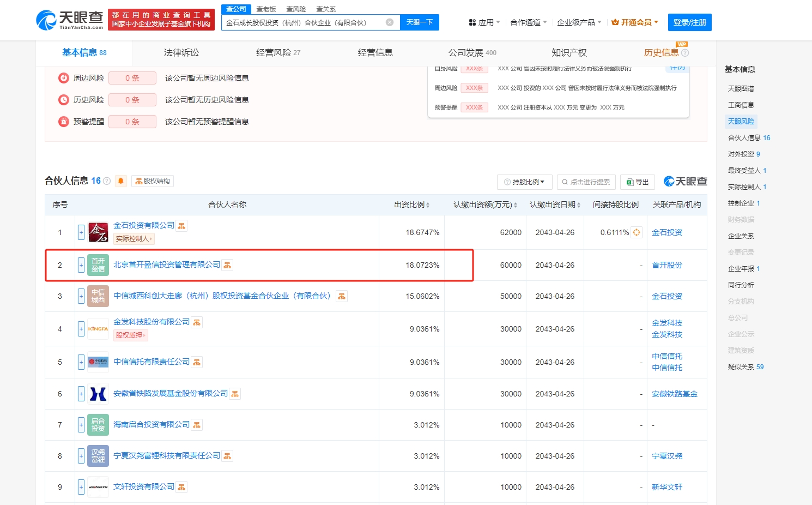Switch to the 法律诉讼 tab
Image resolution: width=812 pixels, height=505 pixels.
(x=181, y=53)
